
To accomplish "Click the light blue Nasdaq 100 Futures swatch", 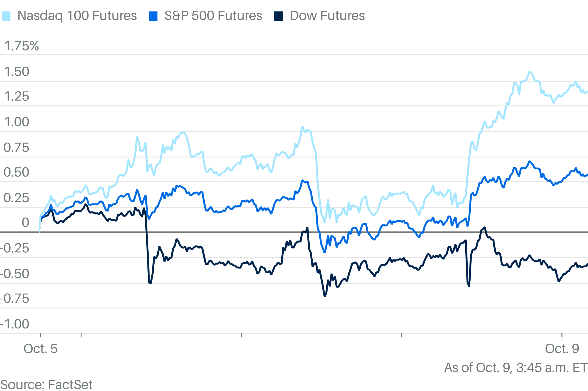I will coord(6,16).
